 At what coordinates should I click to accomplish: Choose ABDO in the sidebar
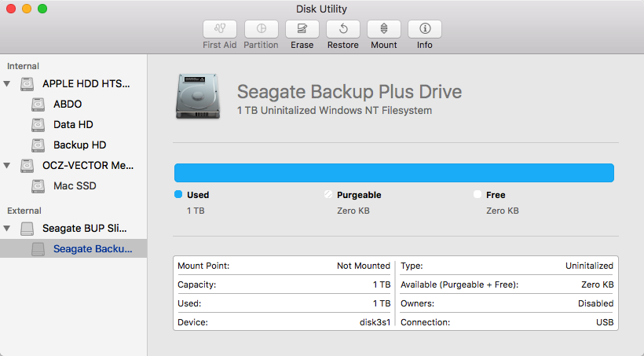68,105
